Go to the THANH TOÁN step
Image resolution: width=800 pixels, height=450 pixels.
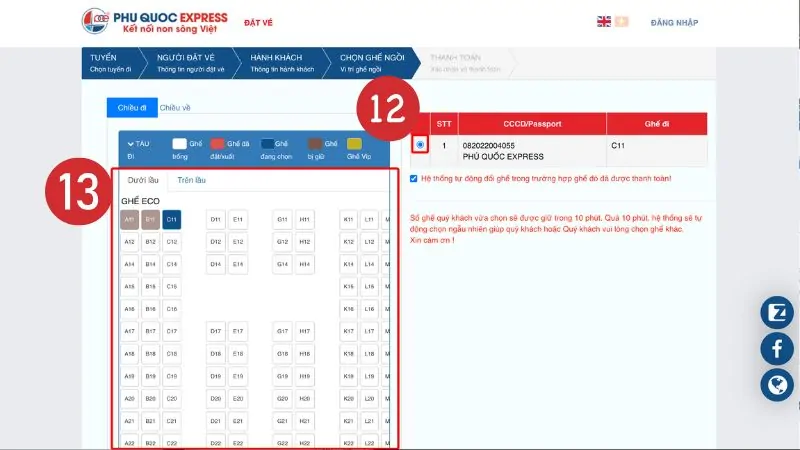click(465, 63)
